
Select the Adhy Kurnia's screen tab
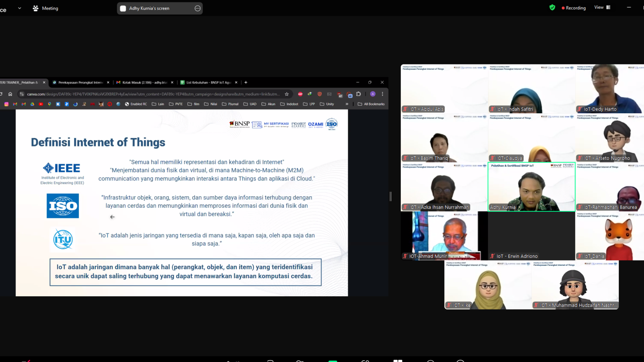(160, 8)
